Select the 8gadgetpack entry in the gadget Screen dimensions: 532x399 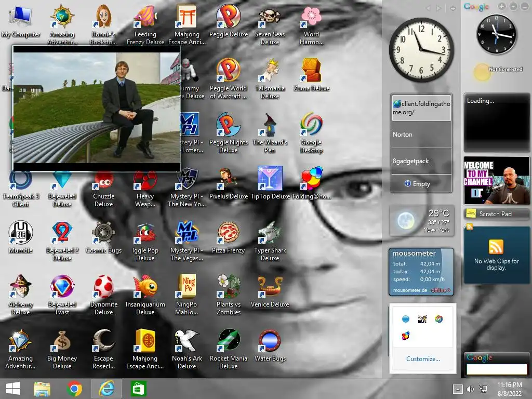tap(421, 161)
